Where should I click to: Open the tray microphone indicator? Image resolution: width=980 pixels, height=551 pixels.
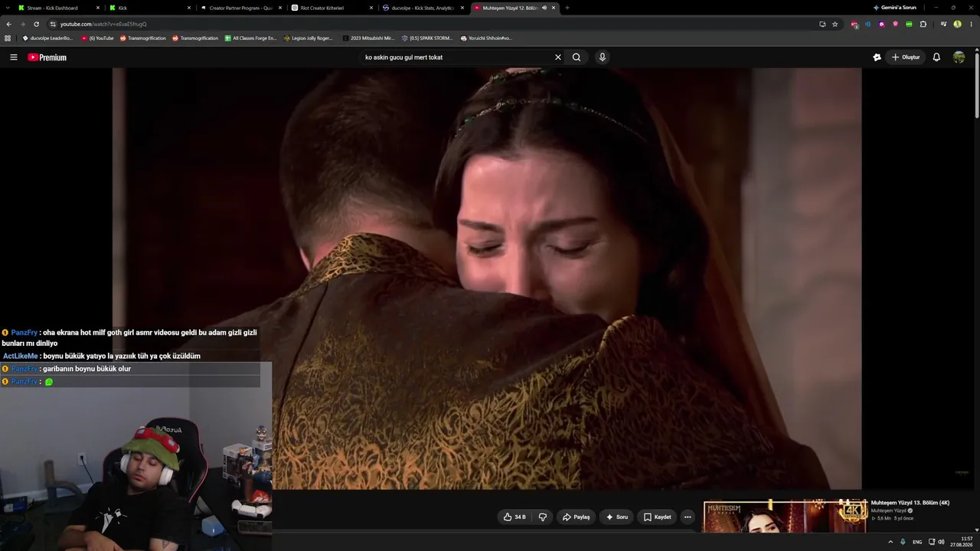coord(903,542)
